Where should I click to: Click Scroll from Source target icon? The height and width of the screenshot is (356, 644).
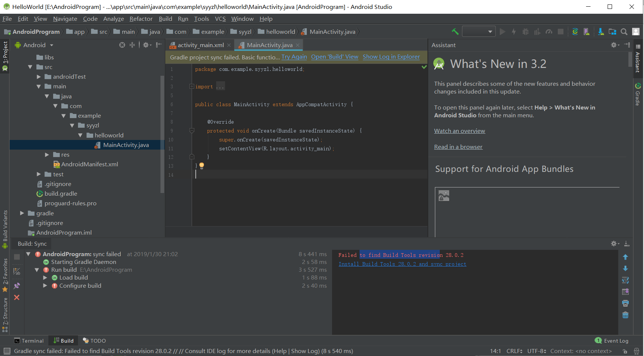coord(122,45)
